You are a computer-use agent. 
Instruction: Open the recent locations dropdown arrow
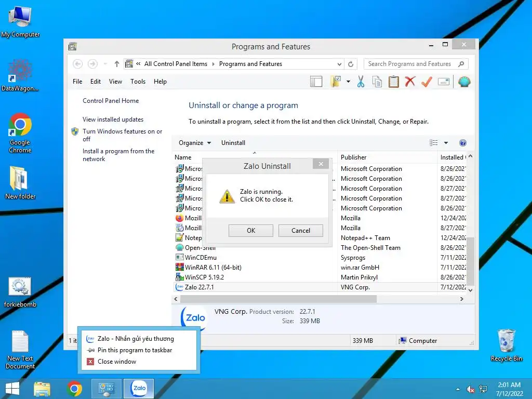(105, 64)
